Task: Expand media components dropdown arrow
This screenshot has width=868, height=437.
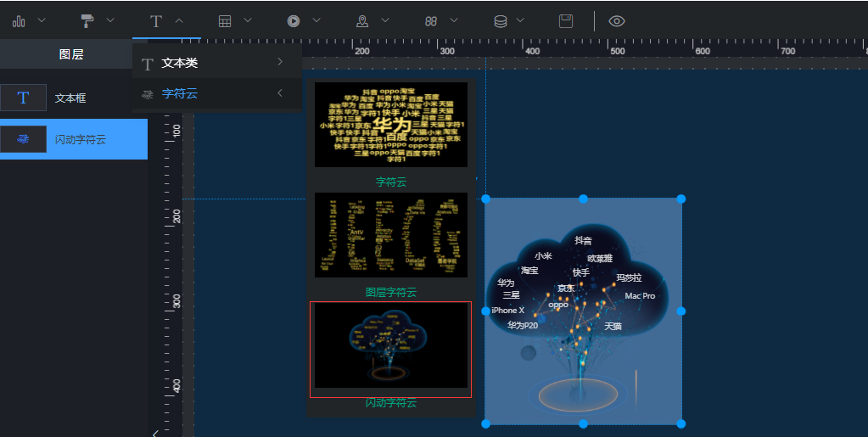Action: [316, 20]
